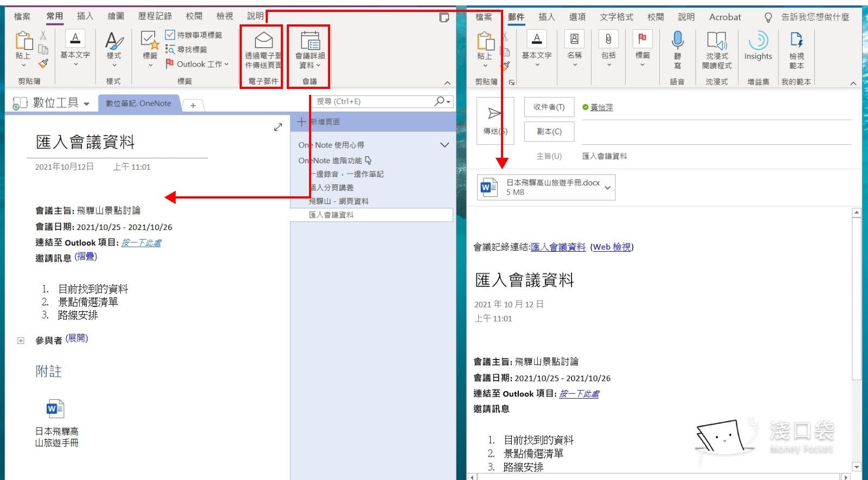Image resolution: width=868 pixels, height=480 pixels.
Task: Click 會議詳細資料 meeting details icon
Action: click(310, 41)
